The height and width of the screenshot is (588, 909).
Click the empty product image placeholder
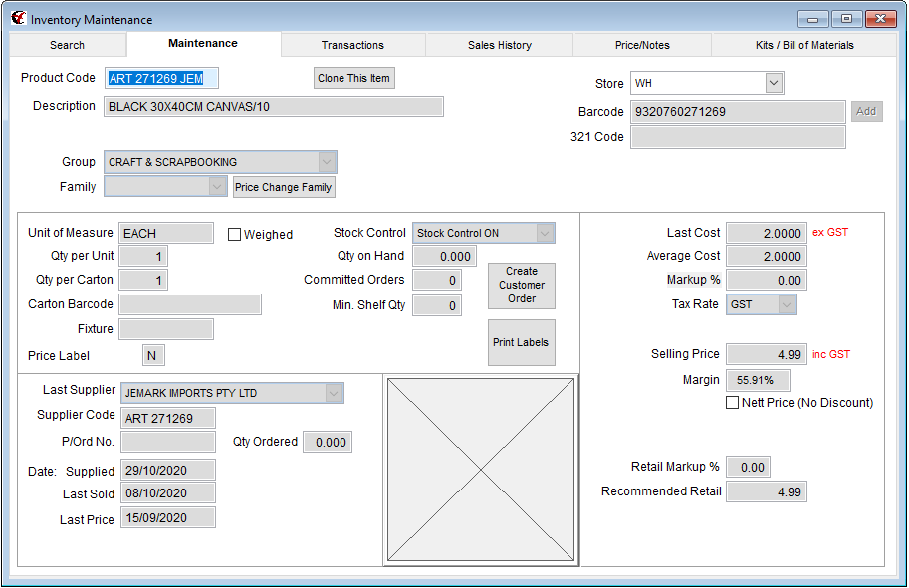[481, 471]
